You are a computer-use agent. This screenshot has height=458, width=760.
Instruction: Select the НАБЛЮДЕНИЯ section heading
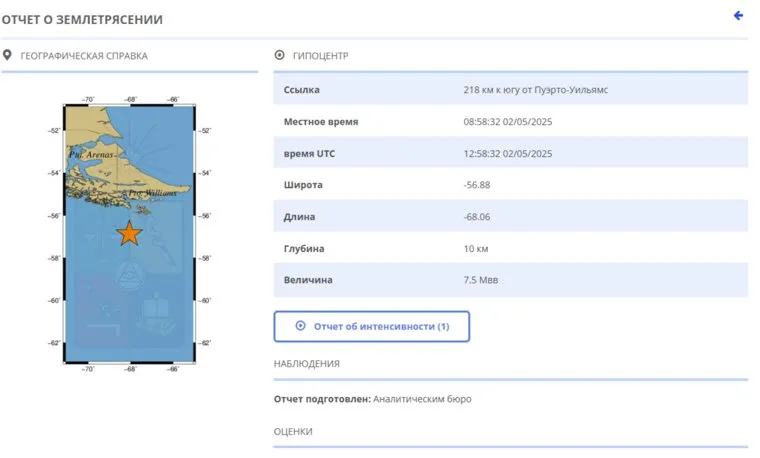(306, 364)
